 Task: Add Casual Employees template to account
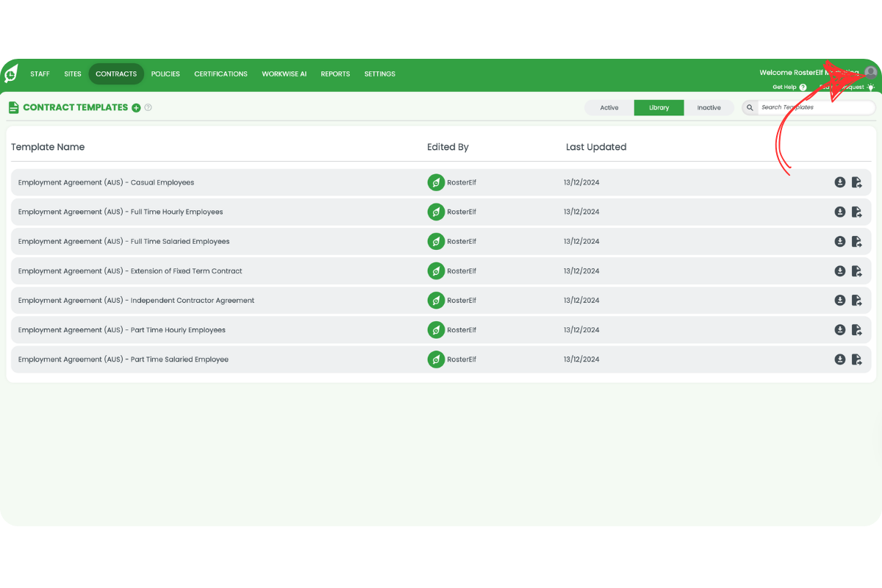(x=857, y=182)
